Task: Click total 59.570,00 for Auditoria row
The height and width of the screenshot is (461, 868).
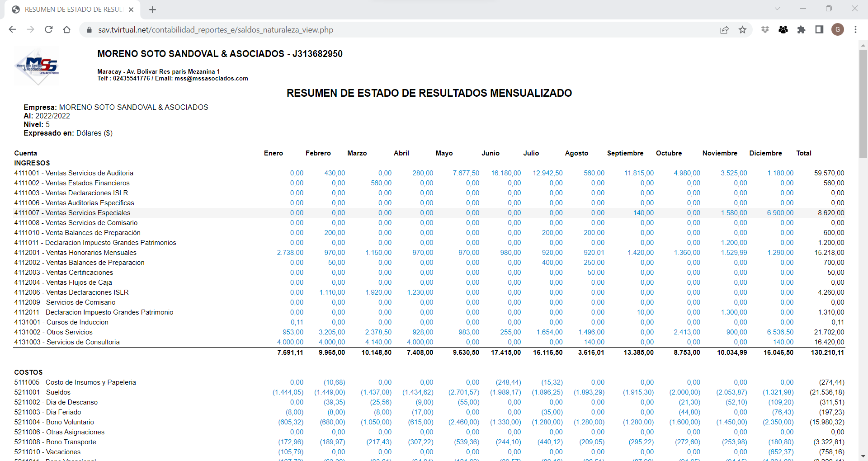Action: pos(829,173)
